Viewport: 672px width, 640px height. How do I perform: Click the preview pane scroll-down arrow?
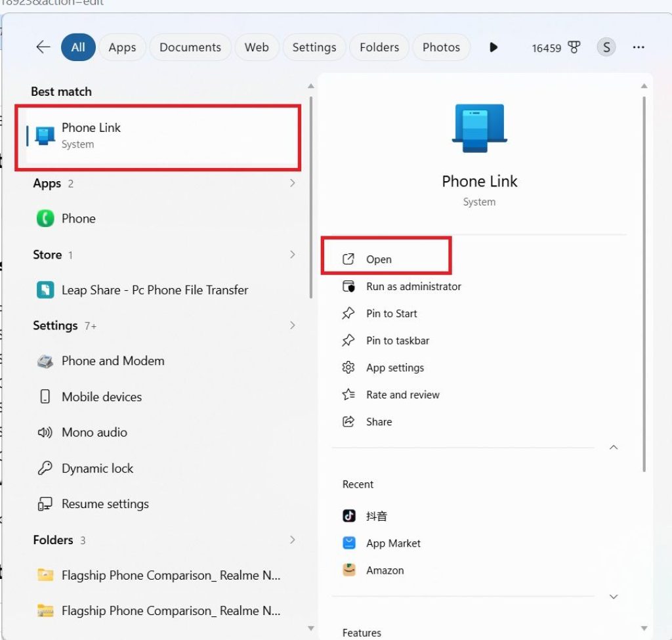(x=644, y=628)
